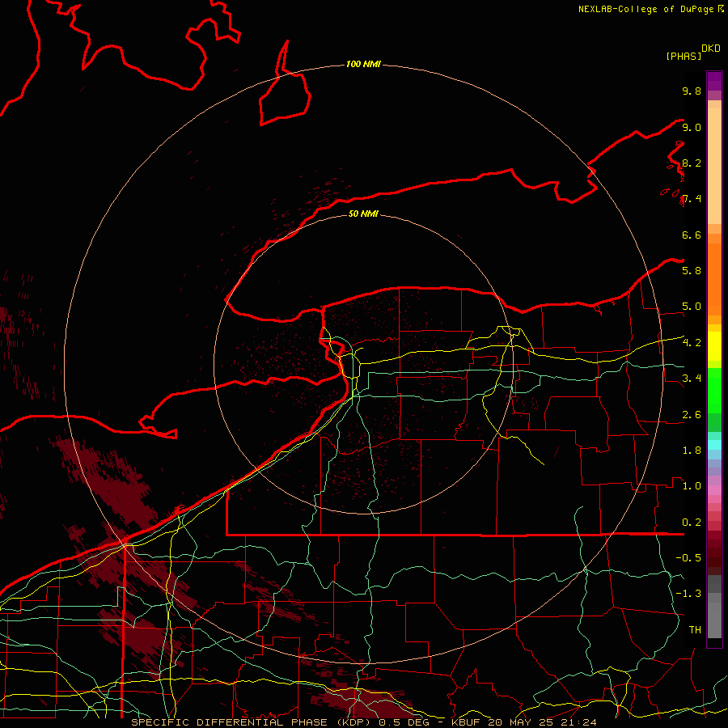Click the -0.5 color scale label
Screen dimensions: 728x728
point(688,557)
